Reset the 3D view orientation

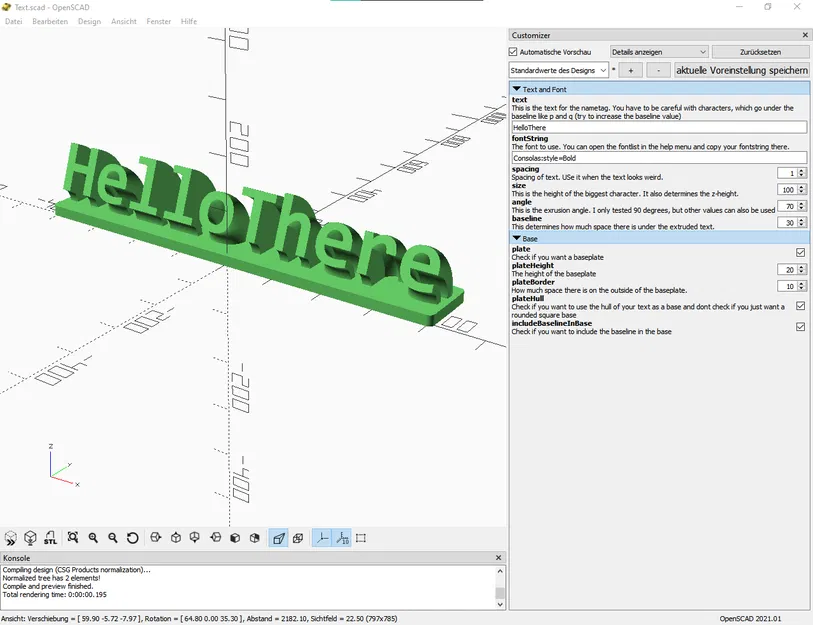pos(132,537)
